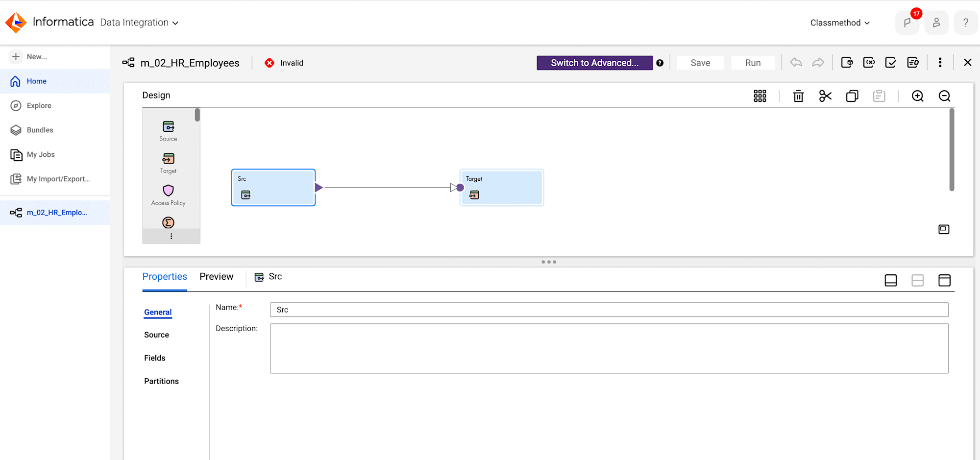Click the Undo arrow icon
This screenshot has width=980, height=460.
(x=796, y=63)
